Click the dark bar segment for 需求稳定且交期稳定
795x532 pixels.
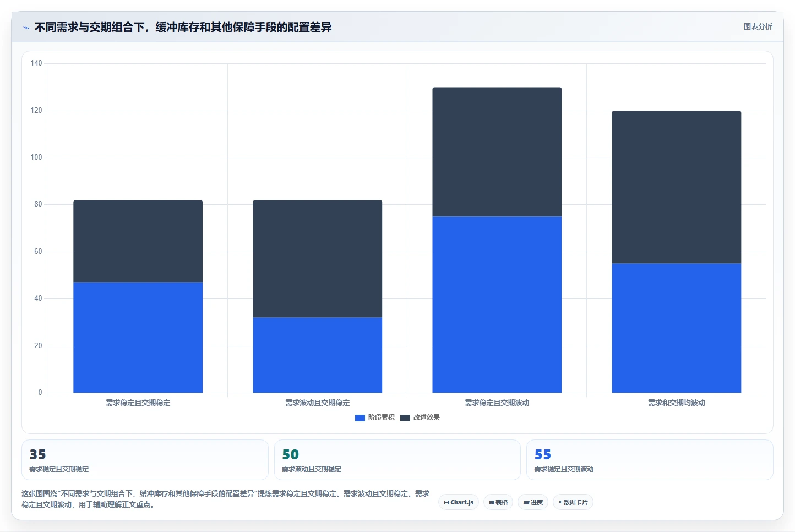point(138,241)
